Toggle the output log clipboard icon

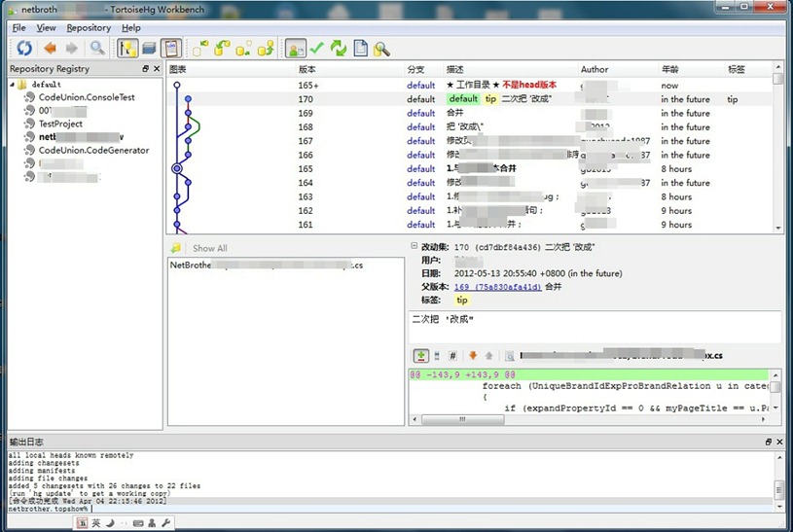pyautogui.click(x=171, y=48)
